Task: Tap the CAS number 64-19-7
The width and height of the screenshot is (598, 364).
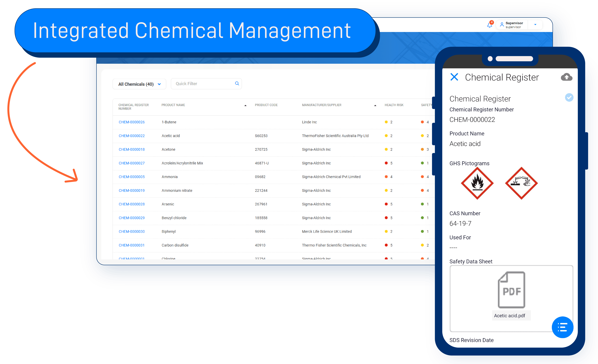Action: click(460, 224)
